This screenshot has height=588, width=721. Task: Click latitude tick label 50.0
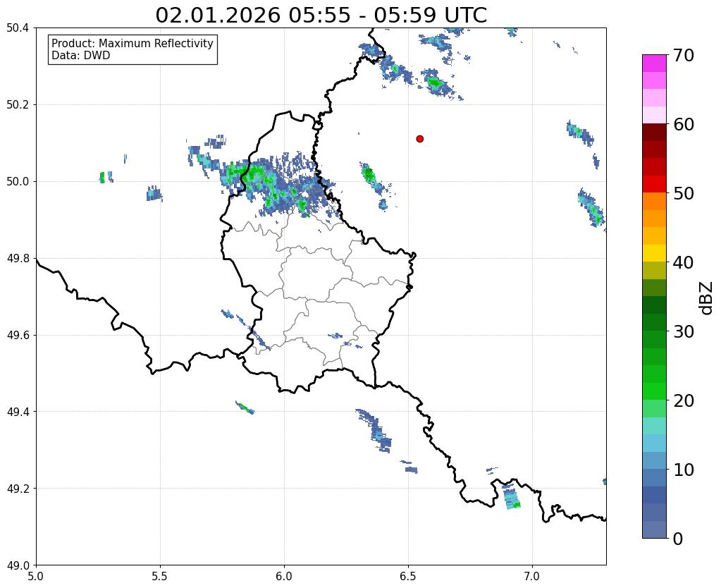18,182
